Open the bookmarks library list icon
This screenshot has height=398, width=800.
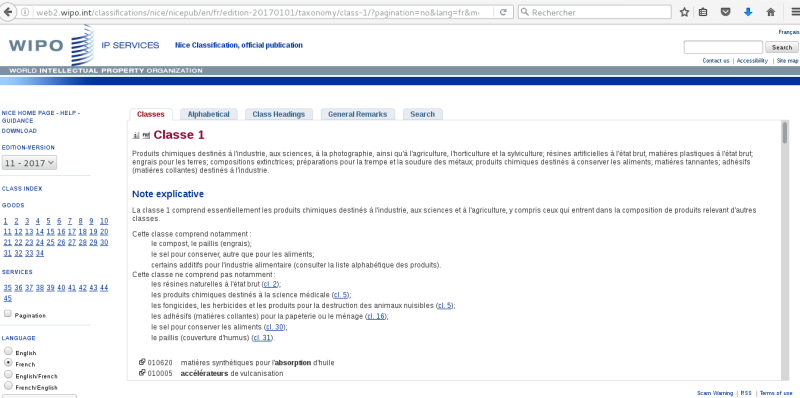[x=703, y=12]
